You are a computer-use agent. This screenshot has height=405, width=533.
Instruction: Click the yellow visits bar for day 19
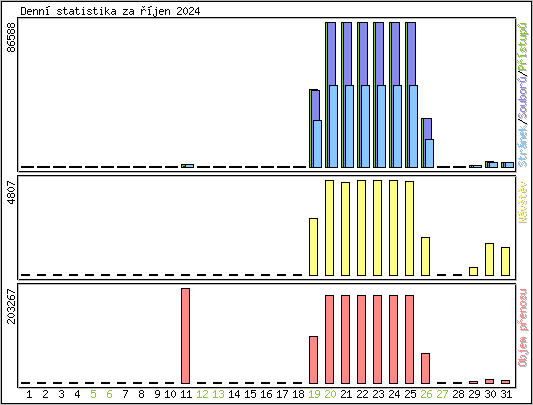pyautogui.click(x=313, y=247)
